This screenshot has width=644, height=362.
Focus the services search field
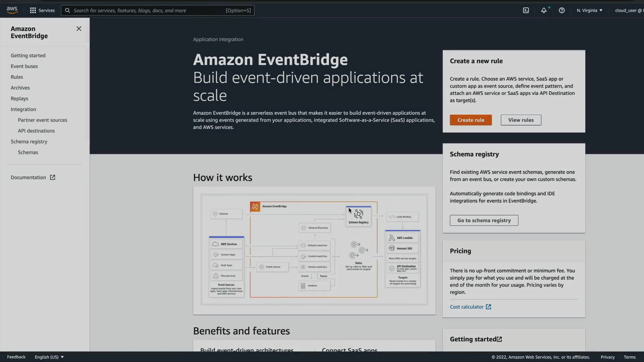coord(148,10)
